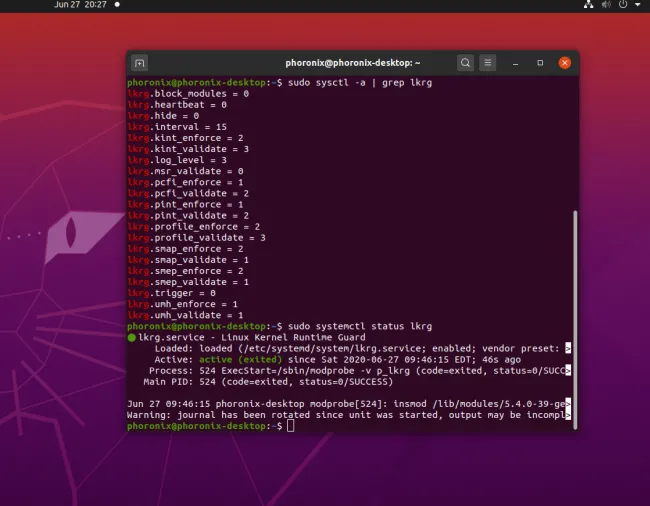Maximize the terminal window
Image resolution: width=650 pixels, height=506 pixels.
point(540,62)
